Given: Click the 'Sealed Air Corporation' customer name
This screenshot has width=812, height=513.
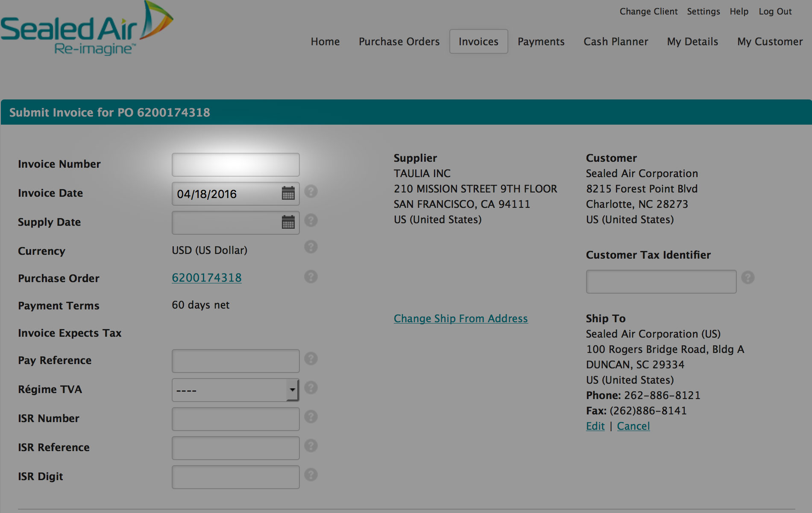Looking at the screenshot, I should [642, 173].
